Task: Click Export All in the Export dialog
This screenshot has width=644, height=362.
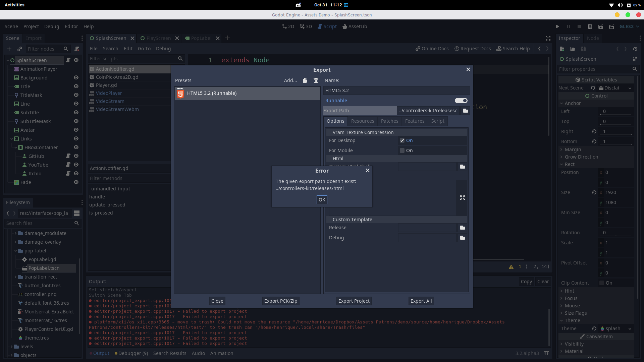Action: pyautogui.click(x=421, y=301)
